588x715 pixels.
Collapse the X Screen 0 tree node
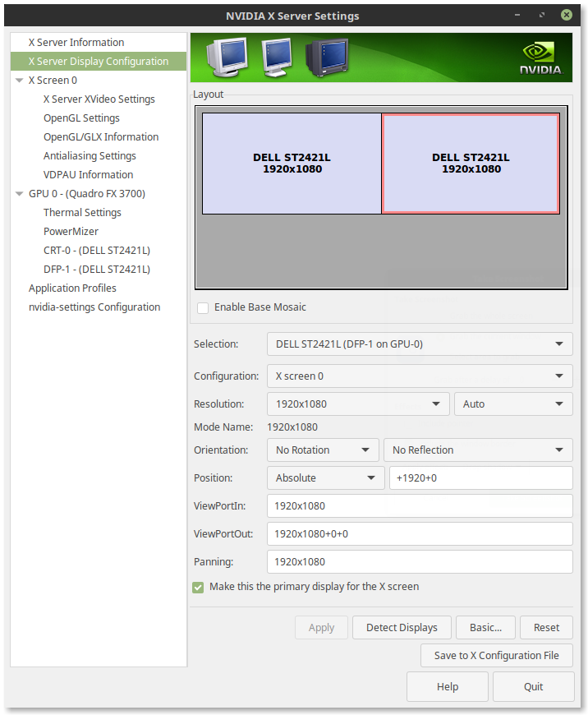pyautogui.click(x=19, y=81)
